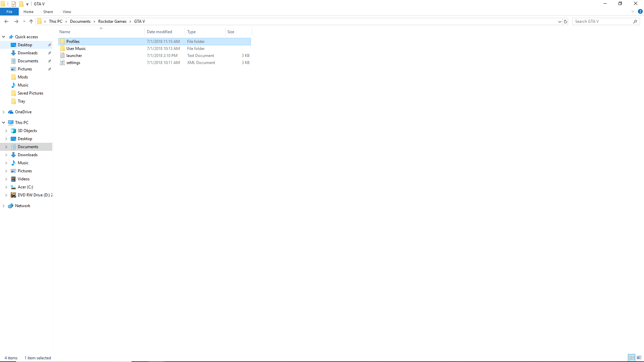644x362 pixels.
Task: Switch to Large icons view in status bar
Action: [639, 358]
